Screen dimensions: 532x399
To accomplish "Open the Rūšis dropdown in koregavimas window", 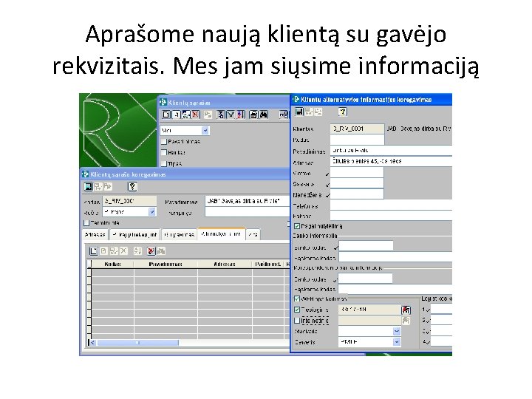I will [x=152, y=212].
